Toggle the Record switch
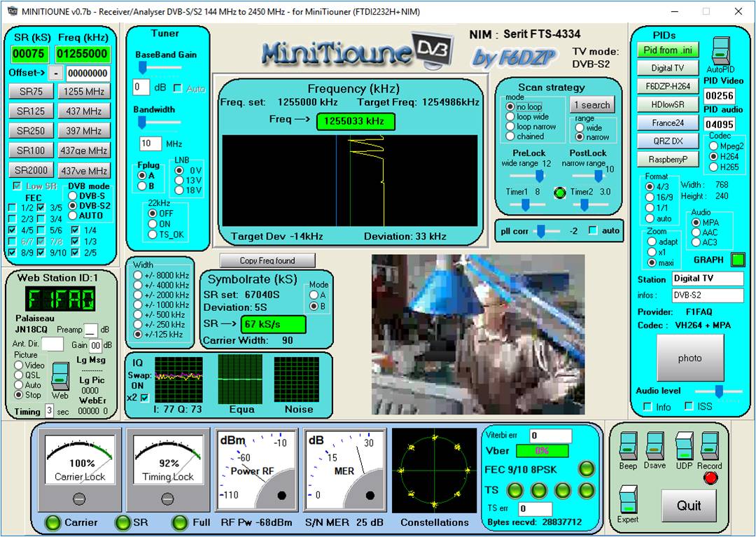The width and height of the screenshot is (756, 537). point(710,446)
